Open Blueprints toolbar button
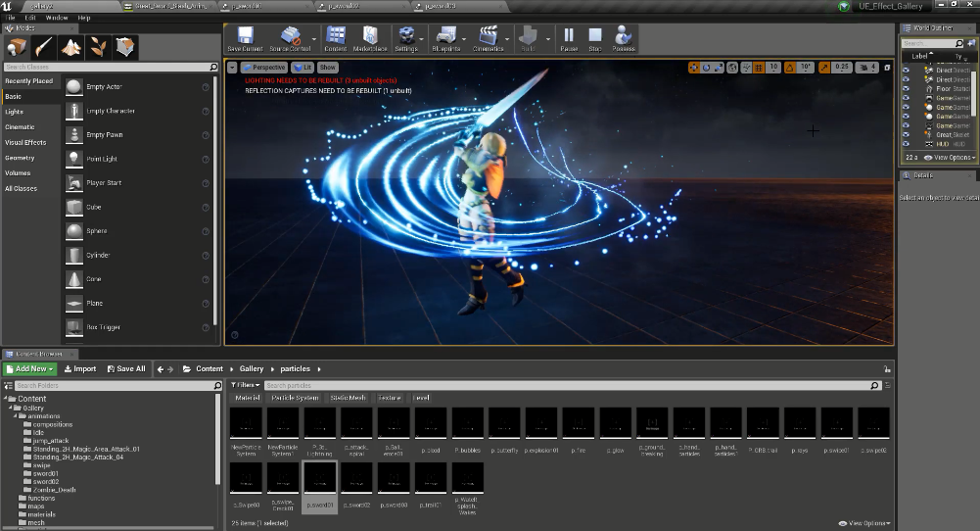Screen dimensions: 980x531 [x=445, y=39]
